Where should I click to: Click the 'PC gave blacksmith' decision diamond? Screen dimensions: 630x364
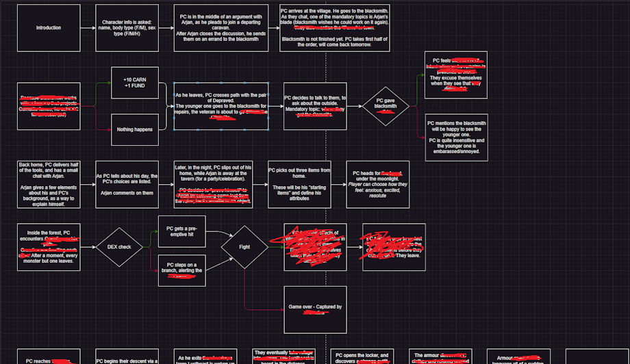coord(386,106)
